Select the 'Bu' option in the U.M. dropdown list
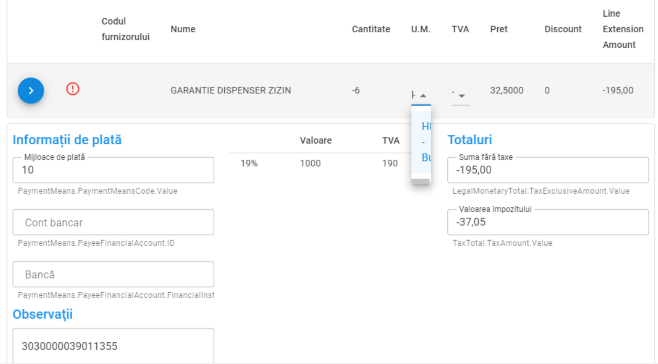The image size is (658, 364). [426, 157]
